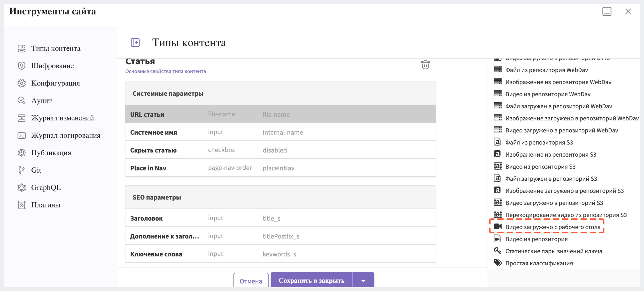
Task: Open Типы контента in sidebar
Action: click(56, 48)
